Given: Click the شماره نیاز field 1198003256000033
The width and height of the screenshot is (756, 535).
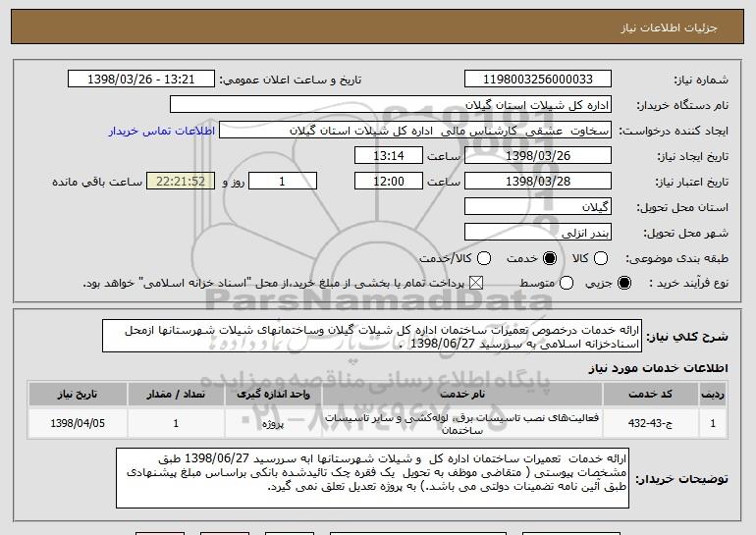Looking at the screenshot, I should pos(538,80).
